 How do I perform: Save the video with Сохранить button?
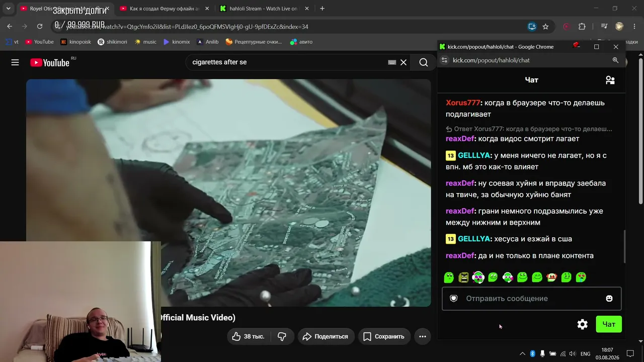(384, 336)
